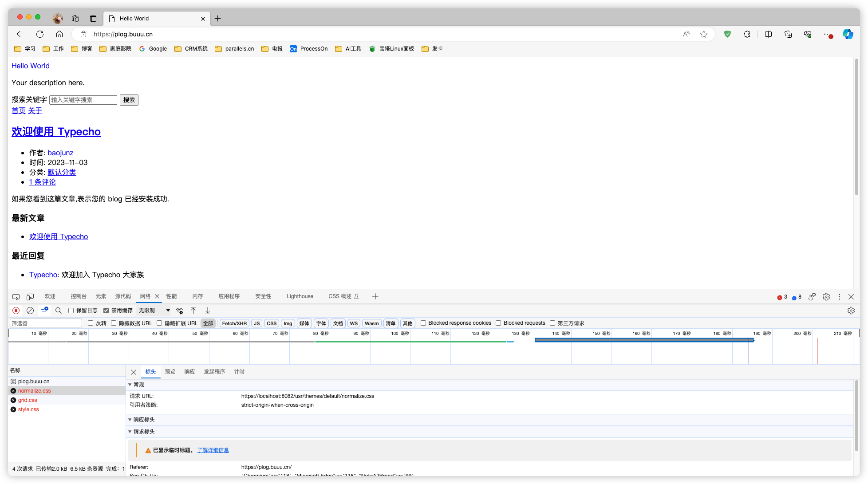Open the browser home page

[x=59, y=34]
